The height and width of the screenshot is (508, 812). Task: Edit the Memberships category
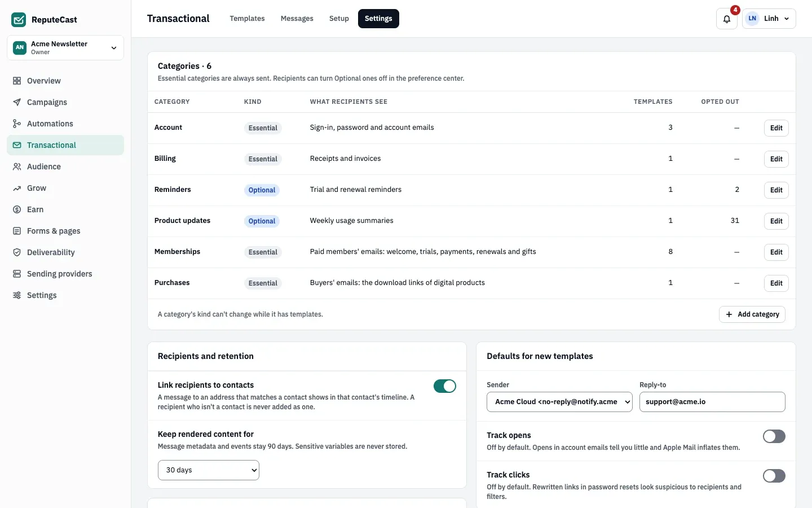tap(776, 252)
